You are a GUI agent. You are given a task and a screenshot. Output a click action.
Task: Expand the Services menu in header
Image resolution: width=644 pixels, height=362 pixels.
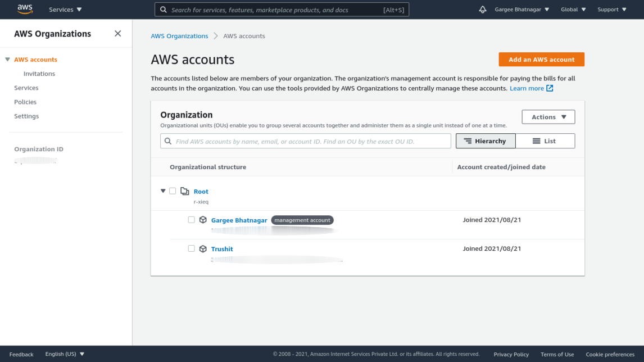tap(65, 10)
